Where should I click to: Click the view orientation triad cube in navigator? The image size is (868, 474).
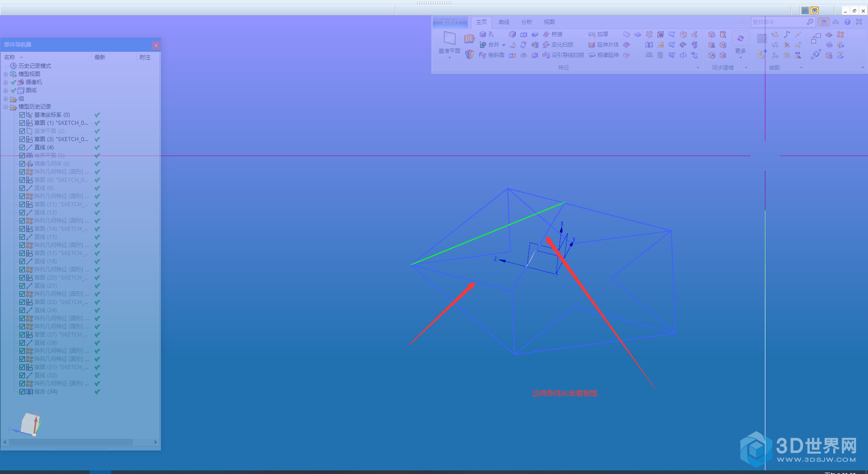pyautogui.click(x=31, y=424)
